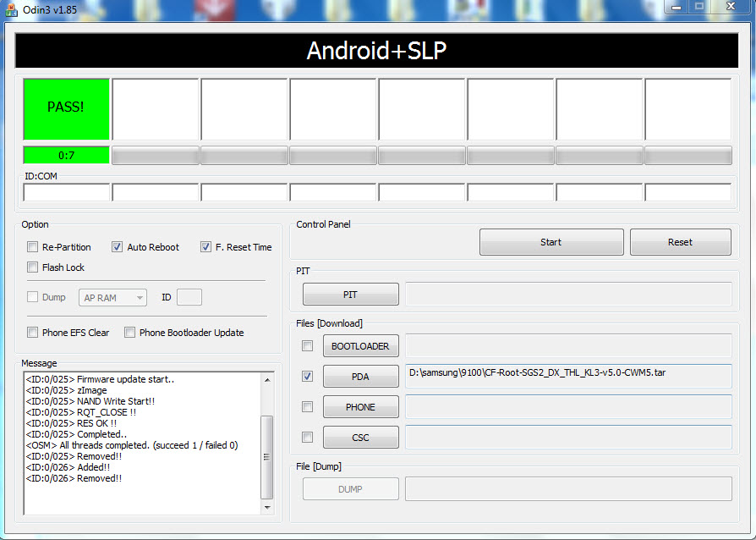The height and width of the screenshot is (540, 756).
Task: Click the ID input field next to Dump
Action: tap(189, 297)
